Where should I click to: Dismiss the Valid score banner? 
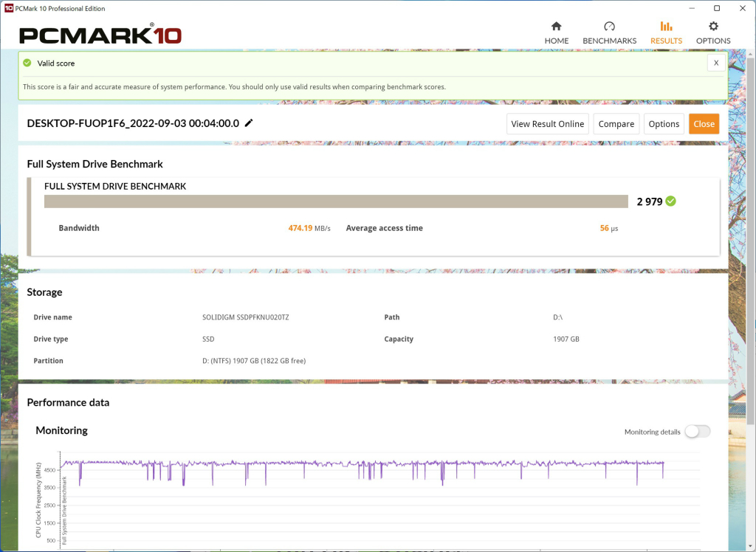click(716, 63)
